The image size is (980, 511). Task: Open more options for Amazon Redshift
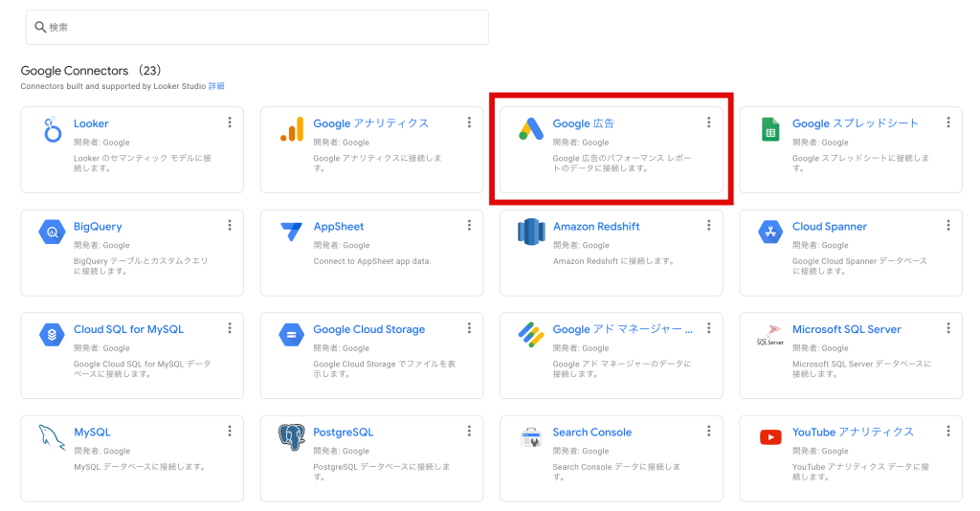(709, 226)
